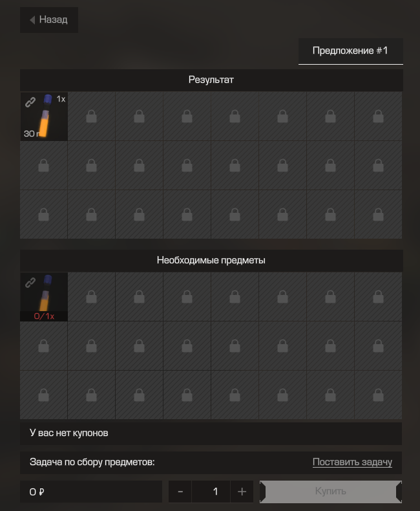Image resolution: width=420 pixels, height=511 pixels.
Task: Increase quantity with the plus button
Action: pos(242,492)
